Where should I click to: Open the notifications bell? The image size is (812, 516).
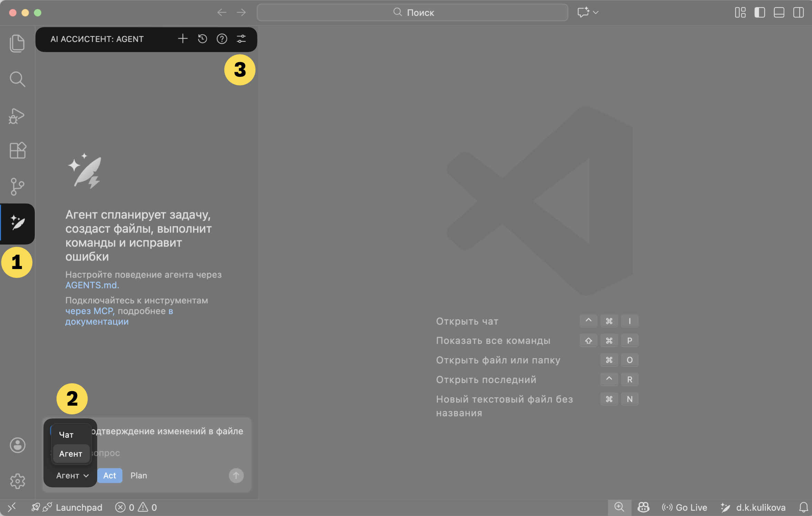[803, 507]
